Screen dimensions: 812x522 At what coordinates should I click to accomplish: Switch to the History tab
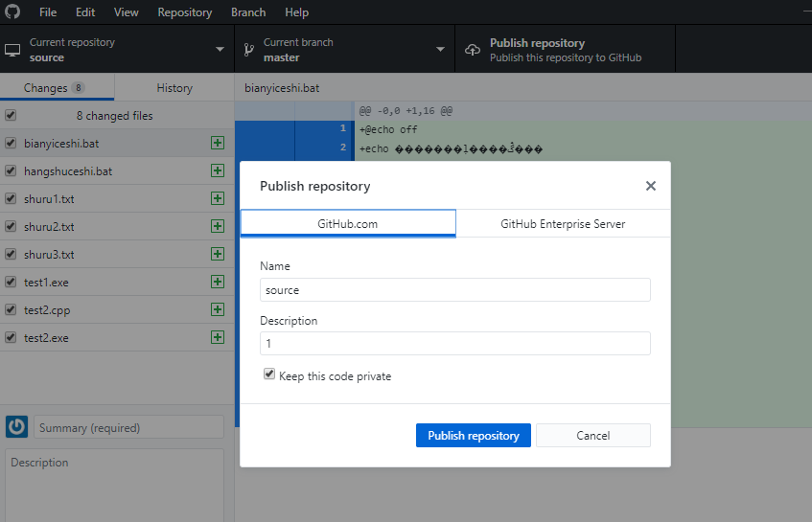[x=174, y=88]
